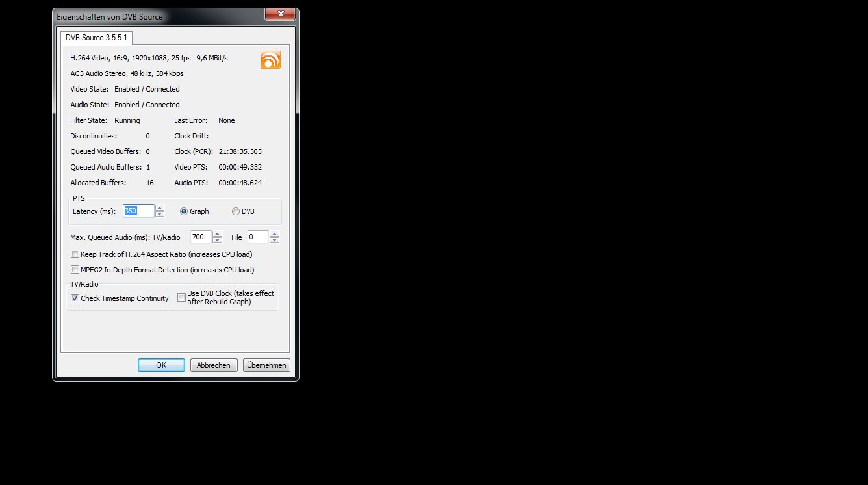Lower the TV/Radio queued audio value

point(218,241)
